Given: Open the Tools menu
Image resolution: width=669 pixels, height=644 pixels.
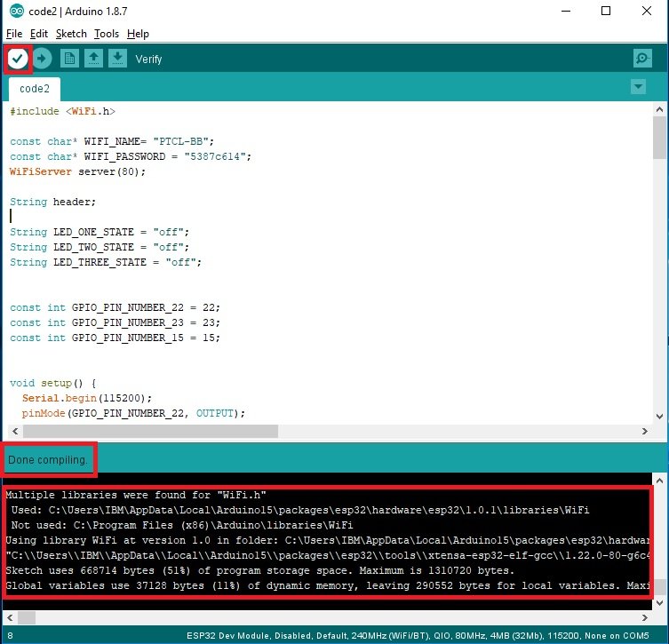Looking at the screenshot, I should pos(107,34).
